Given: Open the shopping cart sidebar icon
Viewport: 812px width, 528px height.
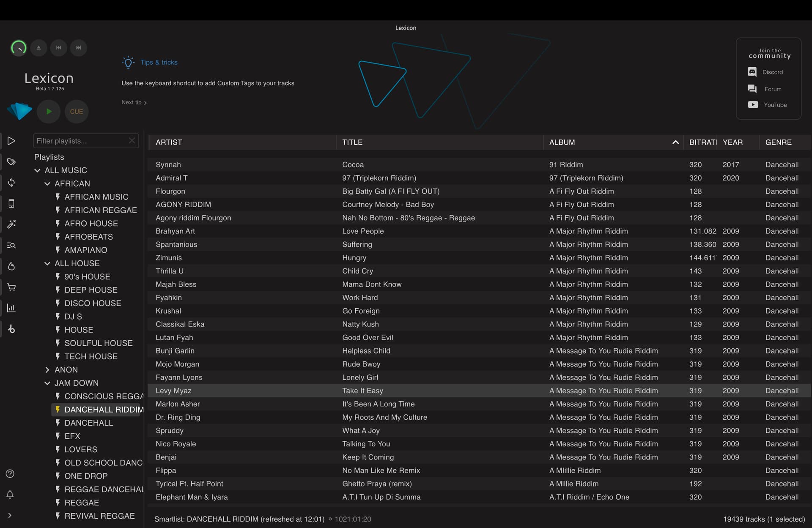Looking at the screenshot, I should [x=11, y=287].
